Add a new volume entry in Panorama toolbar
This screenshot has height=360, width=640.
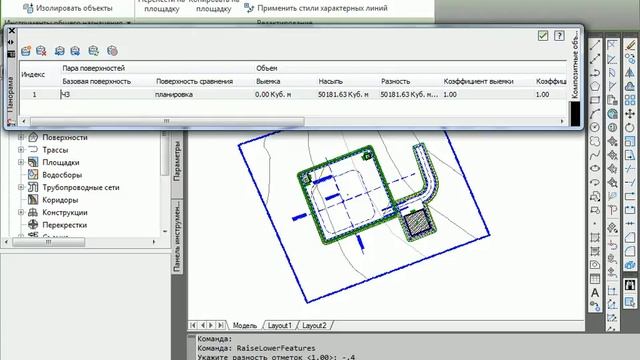[x=26, y=51]
